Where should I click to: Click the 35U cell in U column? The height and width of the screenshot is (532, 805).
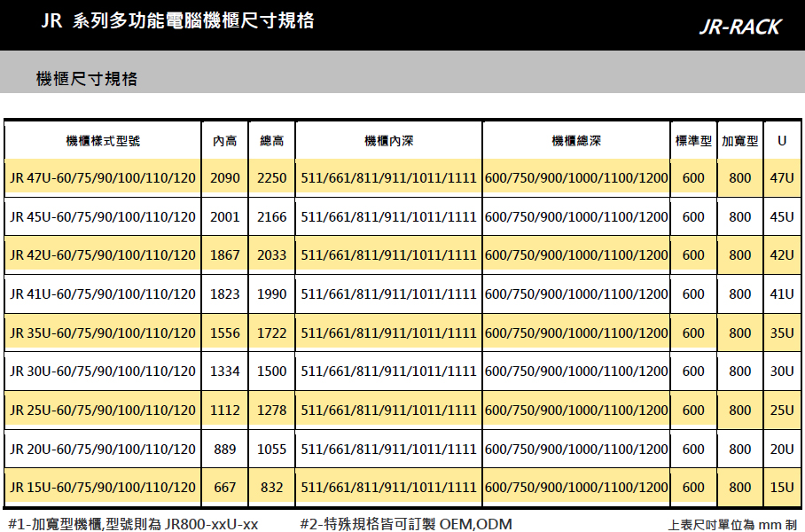(x=782, y=332)
